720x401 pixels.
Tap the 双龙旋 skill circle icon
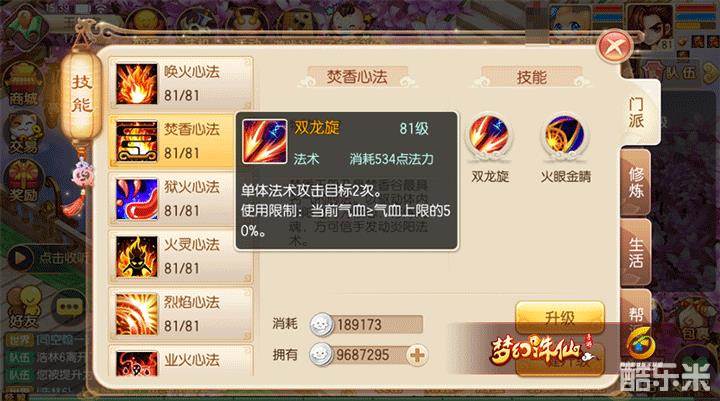click(489, 136)
